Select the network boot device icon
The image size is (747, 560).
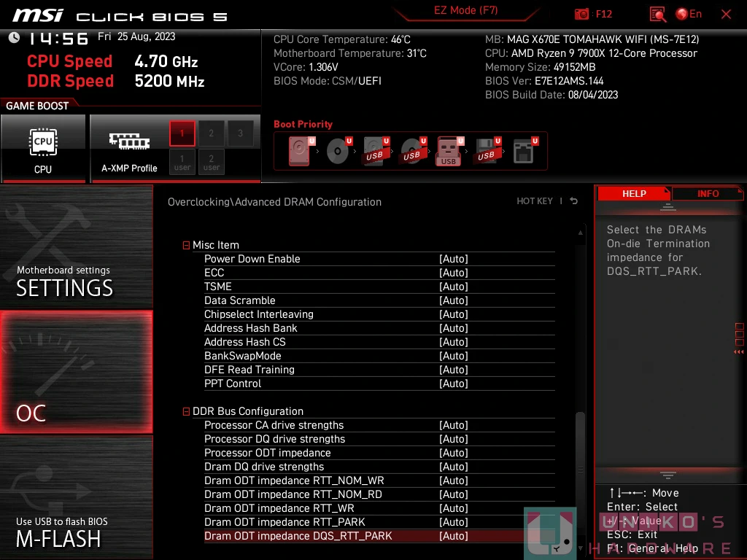[x=525, y=151]
